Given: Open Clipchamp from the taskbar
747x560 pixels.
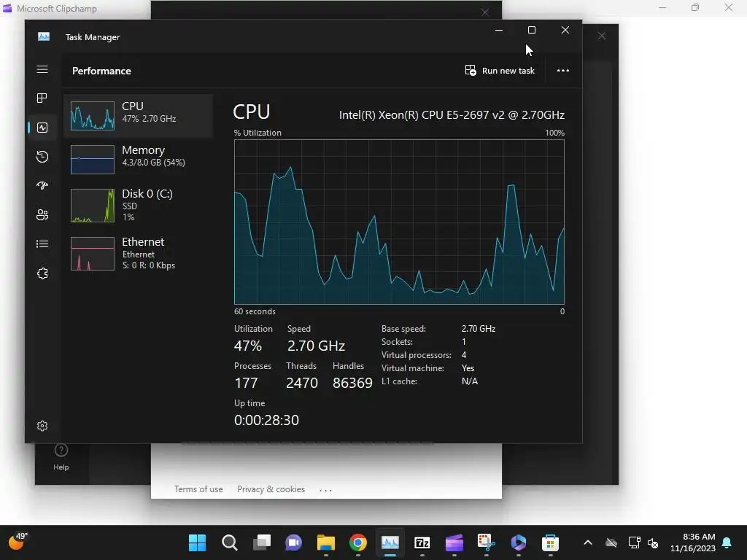Looking at the screenshot, I should (x=454, y=542).
